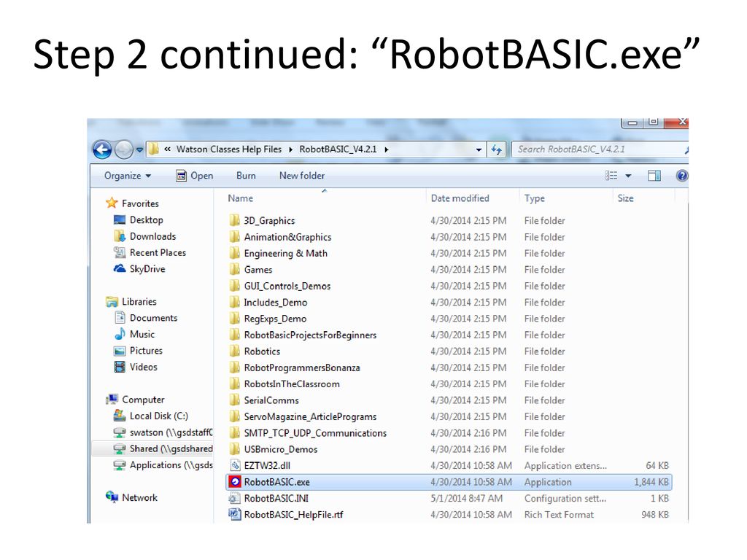747x560 pixels.
Task: Click New folder in toolbar
Action: point(301,176)
